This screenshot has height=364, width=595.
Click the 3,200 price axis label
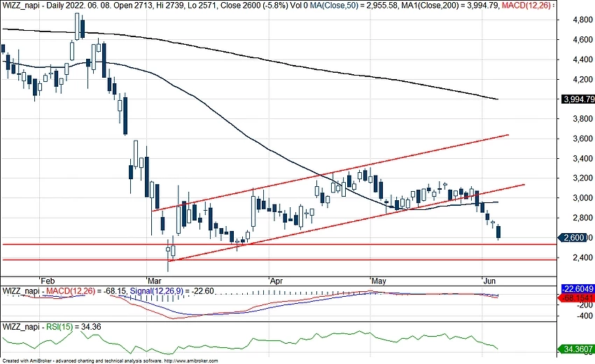(582, 178)
